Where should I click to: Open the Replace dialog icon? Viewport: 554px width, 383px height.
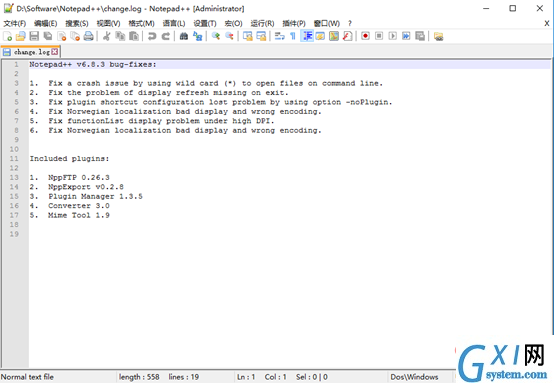click(x=198, y=36)
